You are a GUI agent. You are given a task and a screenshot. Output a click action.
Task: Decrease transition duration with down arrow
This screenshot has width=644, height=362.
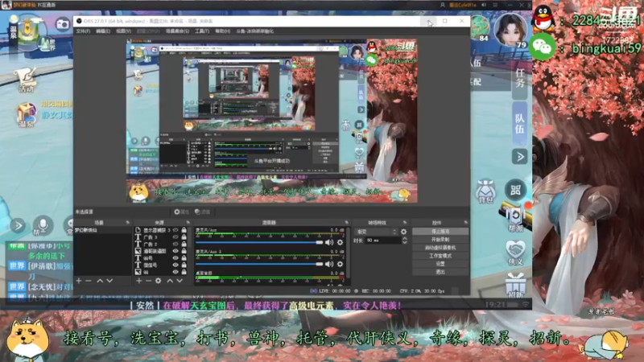point(405,243)
